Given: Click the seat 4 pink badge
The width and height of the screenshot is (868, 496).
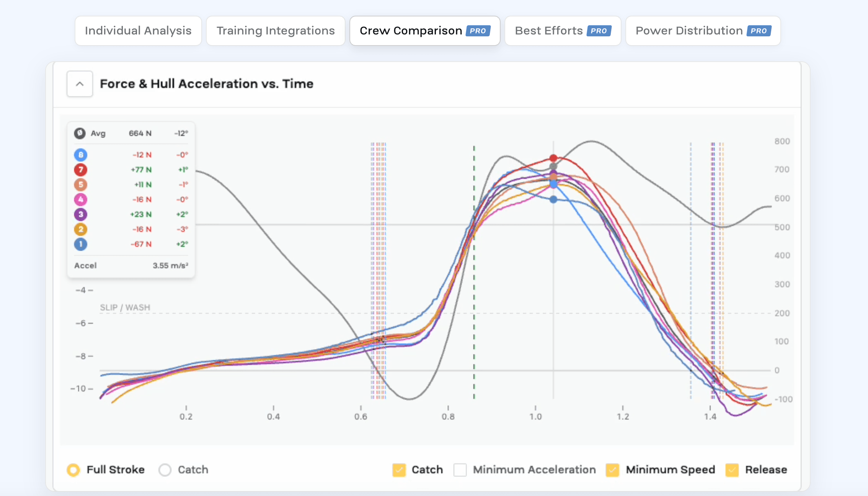Looking at the screenshot, I should click(80, 199).
